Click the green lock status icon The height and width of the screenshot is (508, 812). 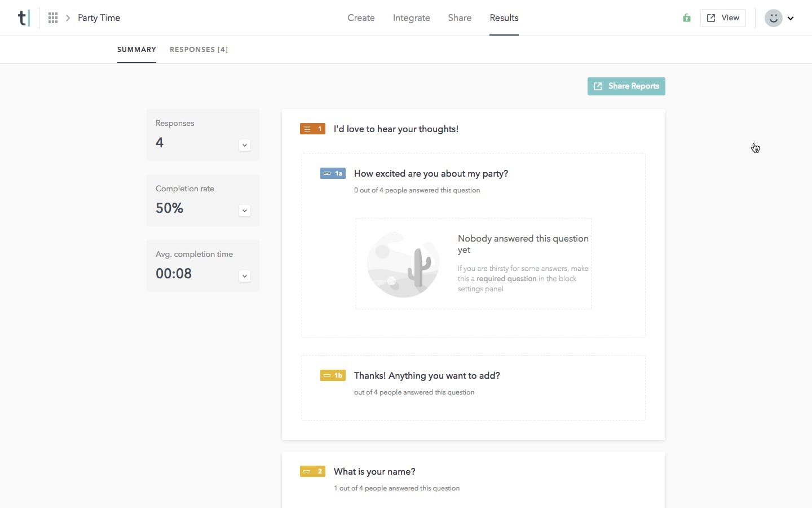pos(687,18)
